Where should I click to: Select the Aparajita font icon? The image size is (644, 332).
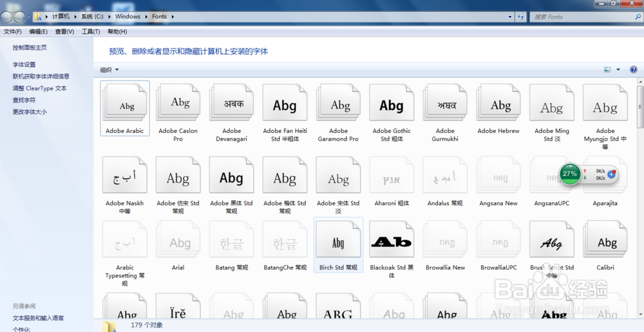[x=605, y=175]
